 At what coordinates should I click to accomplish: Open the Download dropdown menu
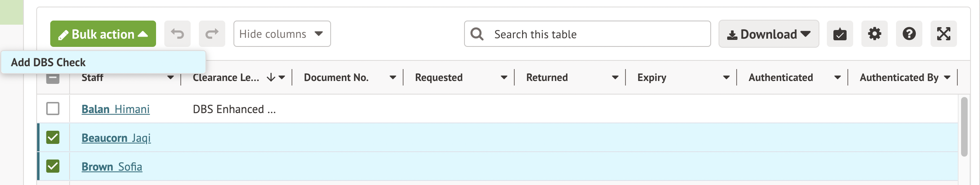[768, 34]
